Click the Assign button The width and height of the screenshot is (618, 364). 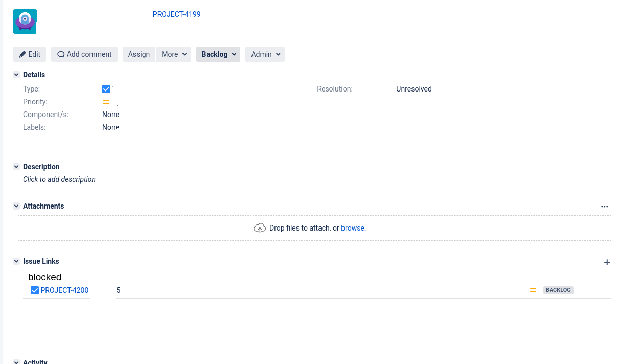point(139,54)
